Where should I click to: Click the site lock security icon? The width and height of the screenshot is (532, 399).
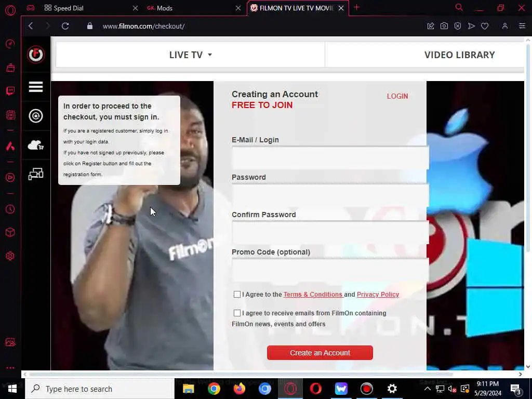point(89,26)
